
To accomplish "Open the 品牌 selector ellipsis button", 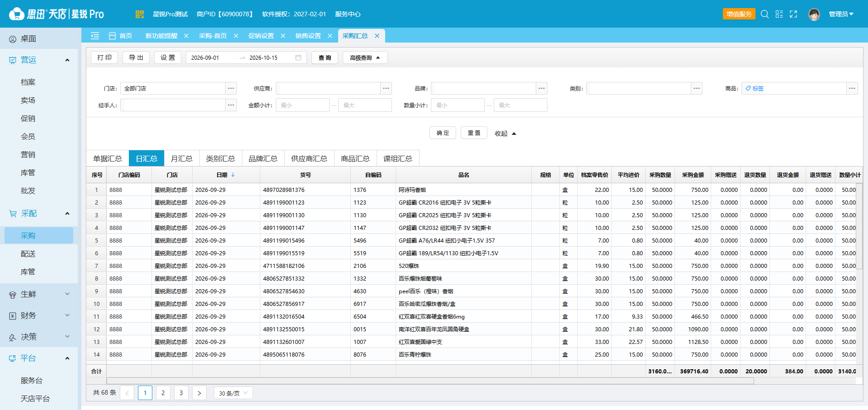I will [x=542, y=88].
